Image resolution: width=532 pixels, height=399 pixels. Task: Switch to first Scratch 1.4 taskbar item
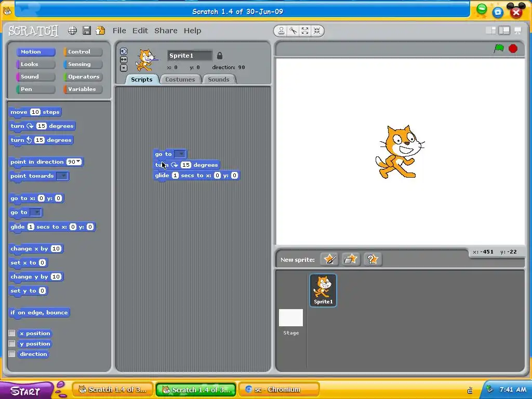click(x=112, y=390)
